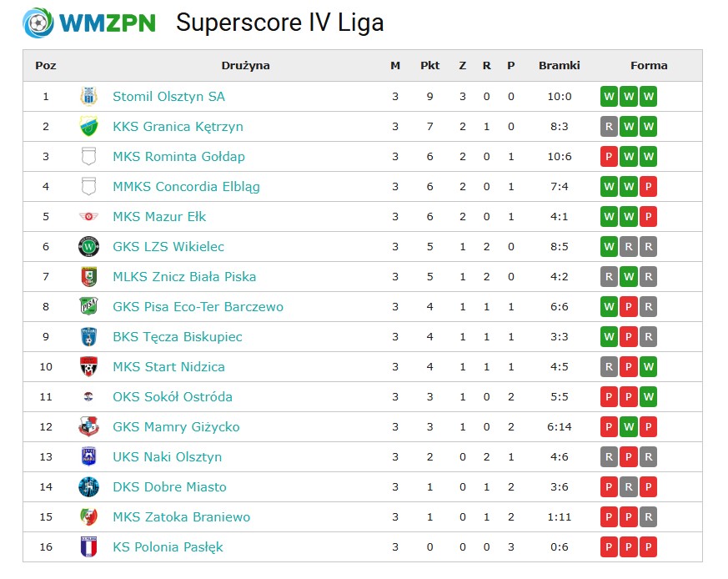Click the KS Polonia Pasłęk crest
728x579 pixels.
click(88, 547)
